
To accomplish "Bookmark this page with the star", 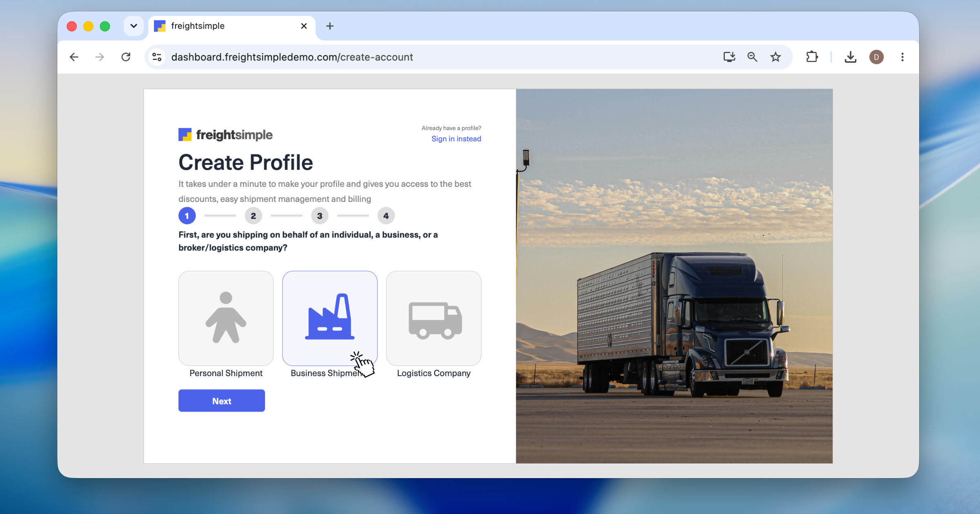I will pos(775,57).
